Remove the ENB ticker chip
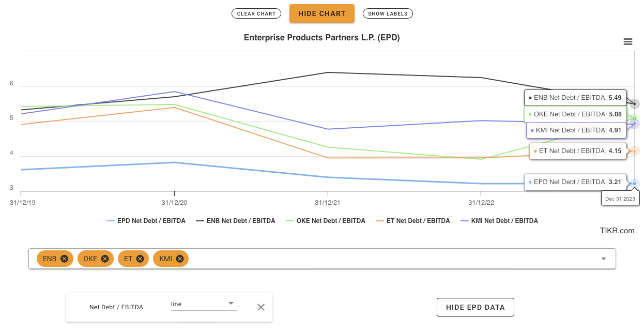 (64, 258)
